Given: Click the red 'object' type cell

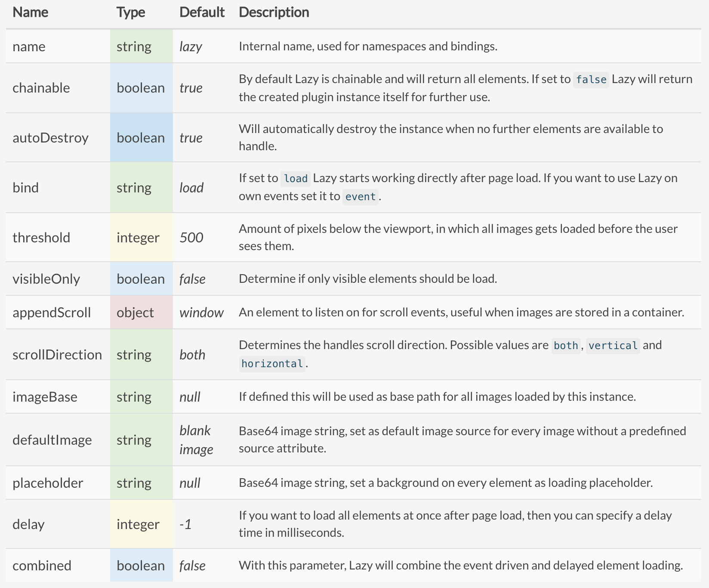Looking at the screenshot, I should [135, 313].
